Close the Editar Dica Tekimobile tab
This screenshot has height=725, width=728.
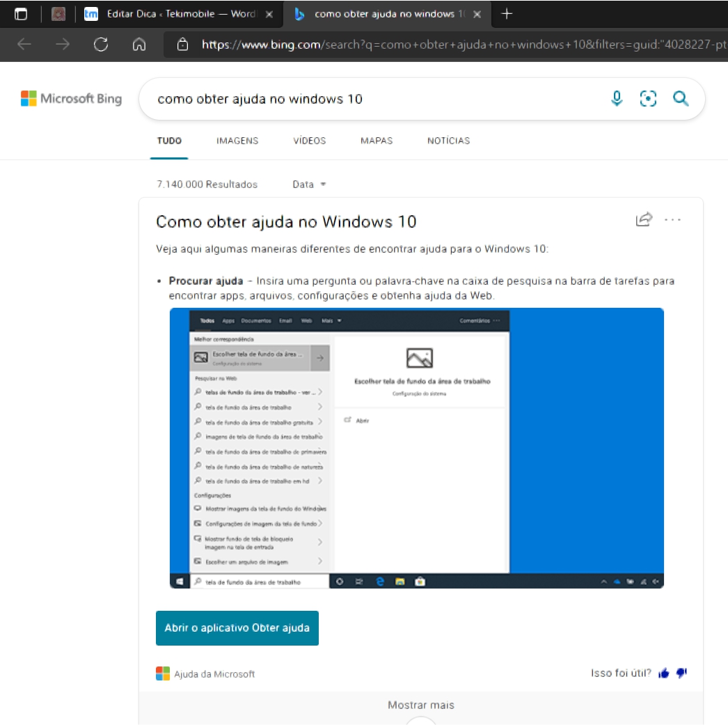[x=269, y=15]
